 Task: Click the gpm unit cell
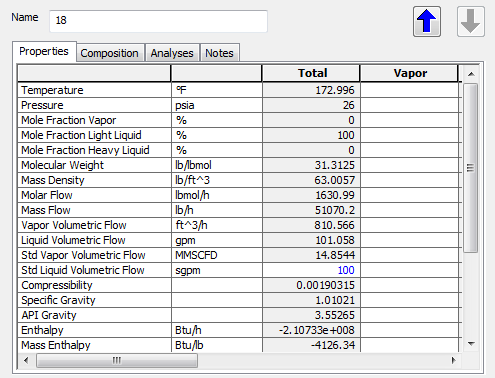(217, 240)
